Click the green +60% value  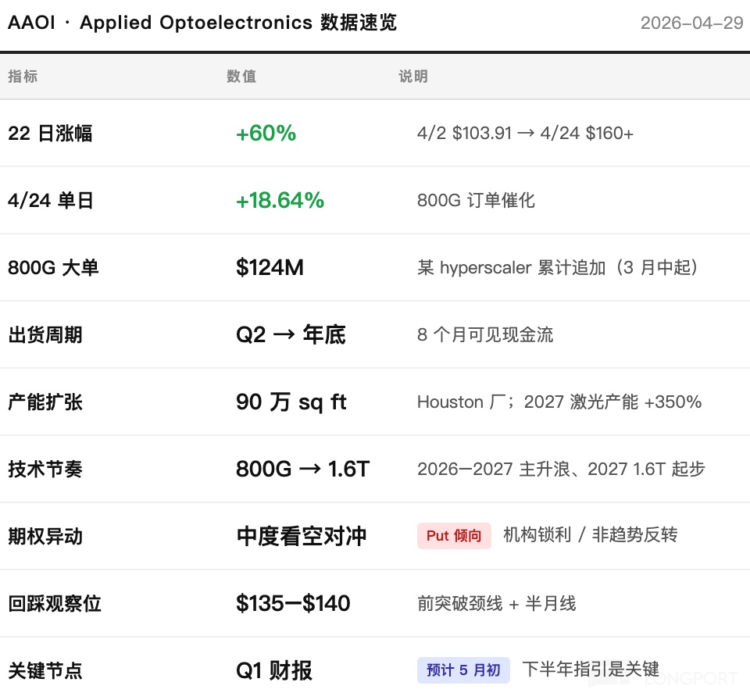pos(266,133)
